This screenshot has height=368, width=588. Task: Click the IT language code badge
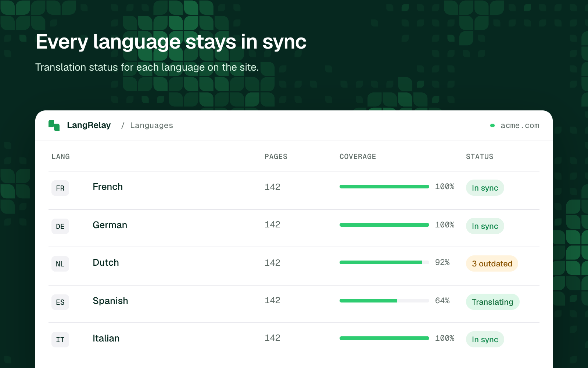(x=60, y=340)
